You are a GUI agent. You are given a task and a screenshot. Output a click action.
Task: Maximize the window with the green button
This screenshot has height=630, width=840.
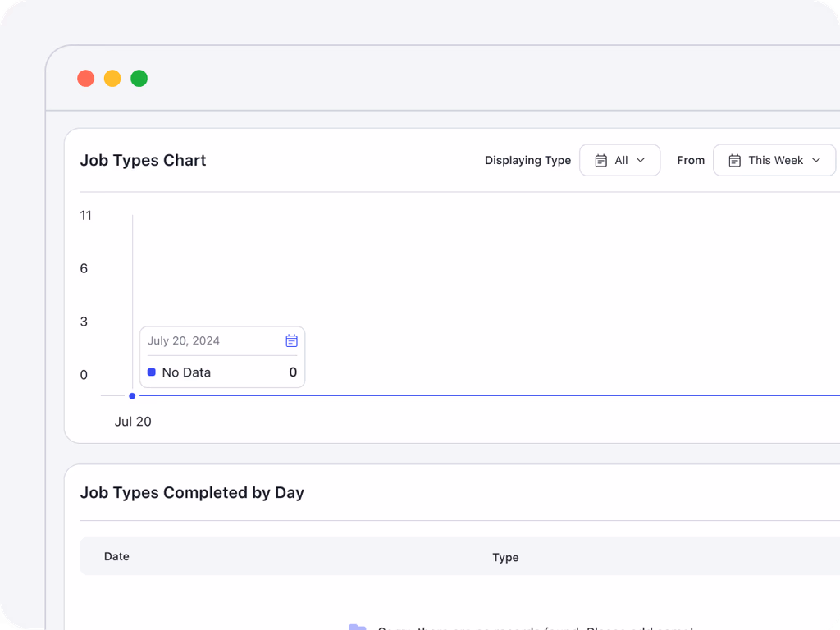(139, 79)
